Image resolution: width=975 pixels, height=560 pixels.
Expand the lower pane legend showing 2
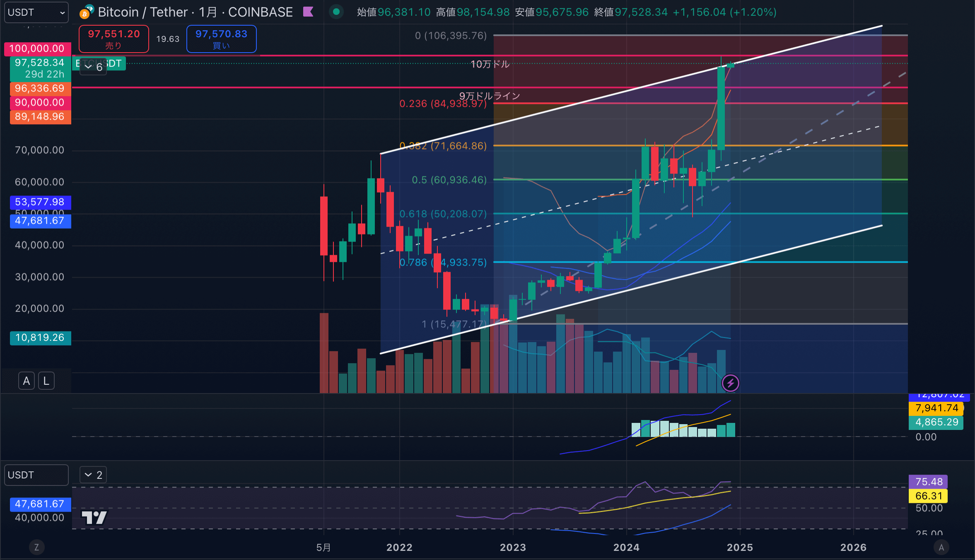[93, 475]
